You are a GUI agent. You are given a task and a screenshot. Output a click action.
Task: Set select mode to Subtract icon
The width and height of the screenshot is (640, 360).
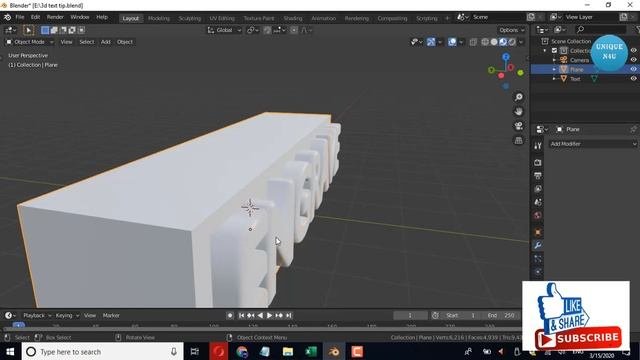tap(63, 30)
